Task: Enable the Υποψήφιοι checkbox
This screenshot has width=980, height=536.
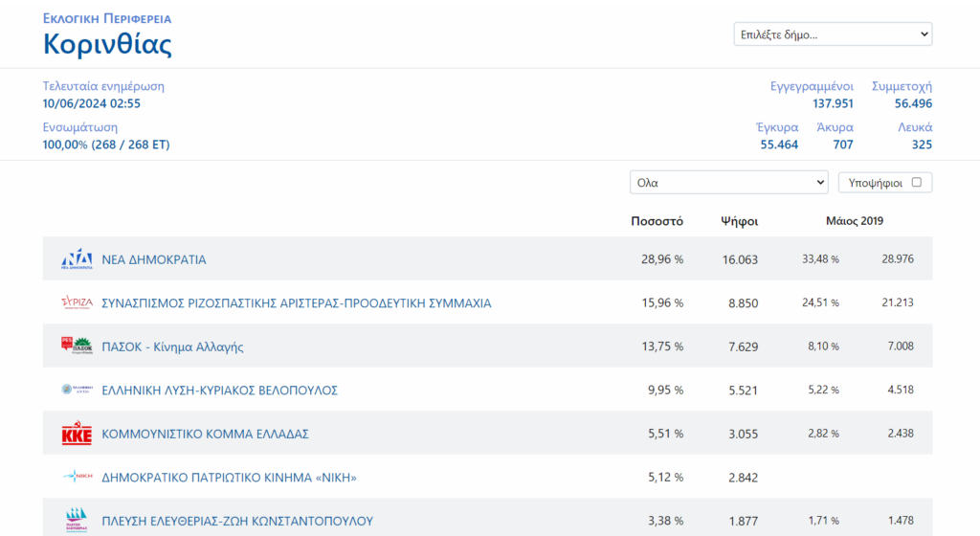Action: (x=916, y=183)
